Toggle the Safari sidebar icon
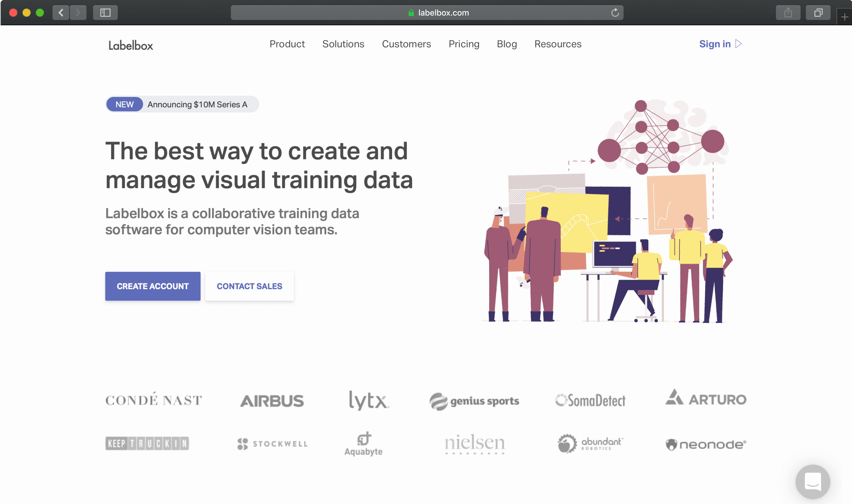This screenshot has width=852, height=504. (105, 13)
